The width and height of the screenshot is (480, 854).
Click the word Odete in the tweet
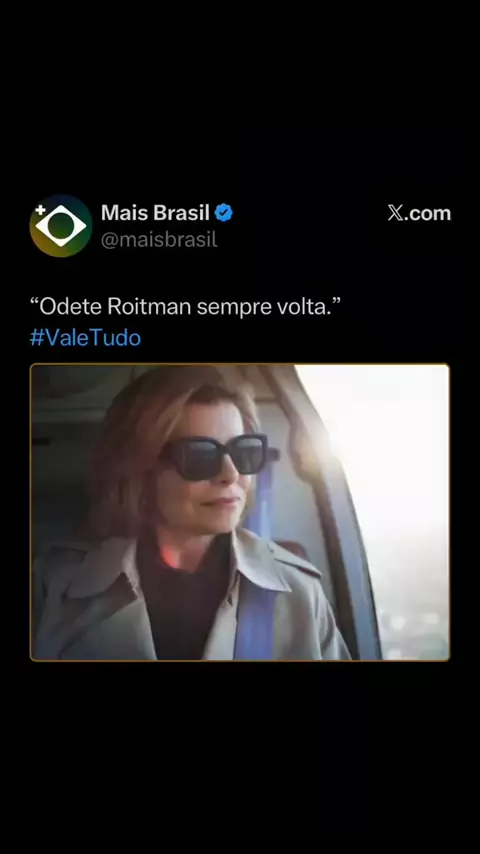(71, 307)
